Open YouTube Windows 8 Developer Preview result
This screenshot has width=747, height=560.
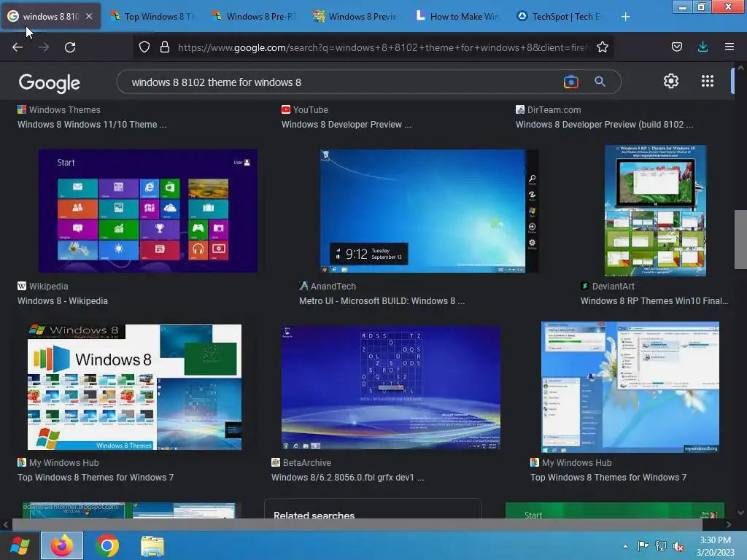(347, 124)
